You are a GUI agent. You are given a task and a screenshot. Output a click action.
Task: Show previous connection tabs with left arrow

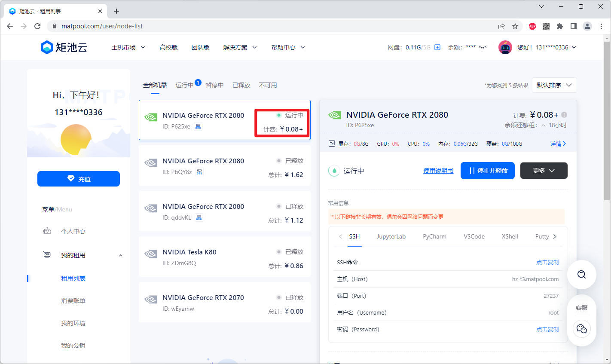tap(340, 236)
